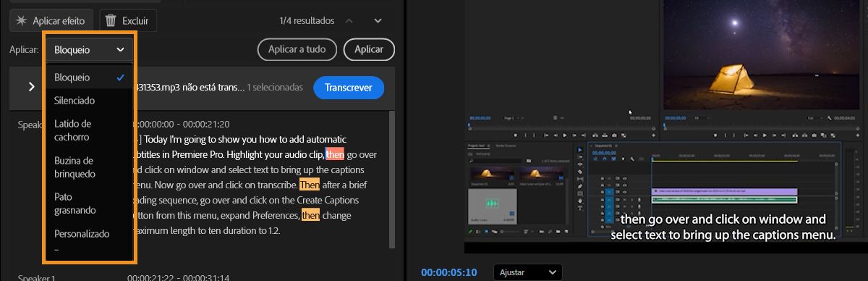Click the blue Transcrever button
Screen dimensions: 868x281
(x=349, y=88)
